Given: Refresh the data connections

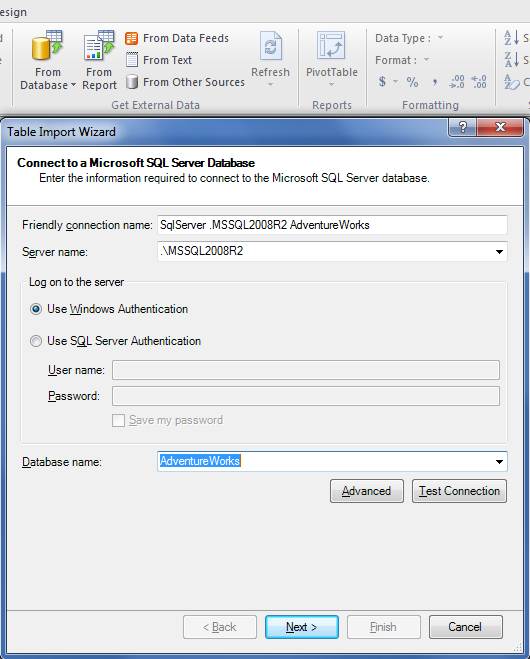Looking at the screenshot, I should click(x=270, y=59).
